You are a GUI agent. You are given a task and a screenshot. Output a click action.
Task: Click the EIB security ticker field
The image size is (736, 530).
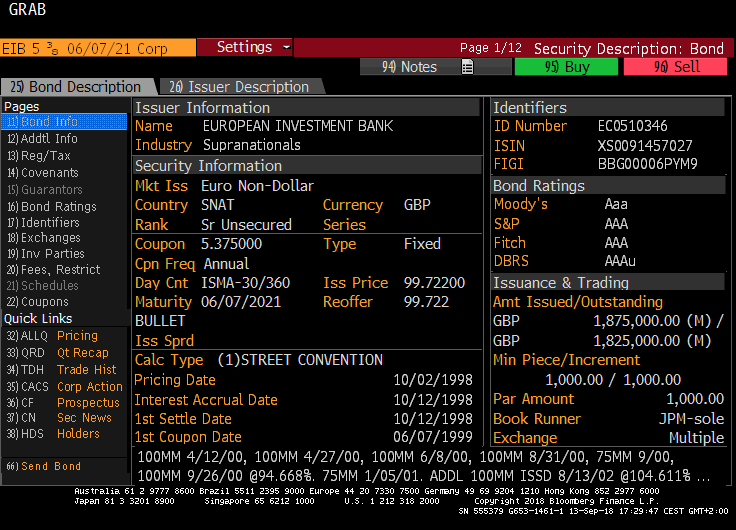[x=98, y=48]
